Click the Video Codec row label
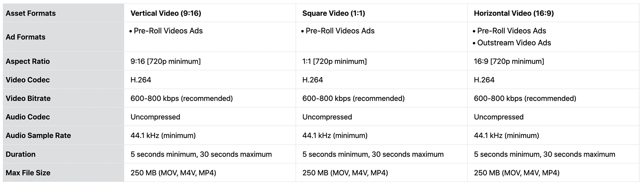Viewport: 644px width, 183px height. point(28,80)
